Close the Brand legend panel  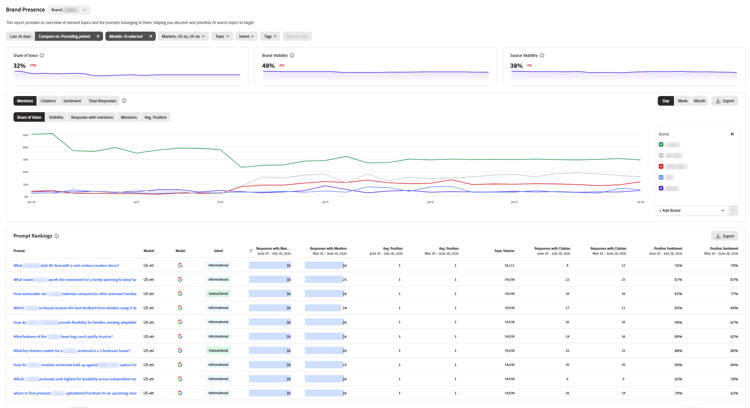click(x=732, y=134)
